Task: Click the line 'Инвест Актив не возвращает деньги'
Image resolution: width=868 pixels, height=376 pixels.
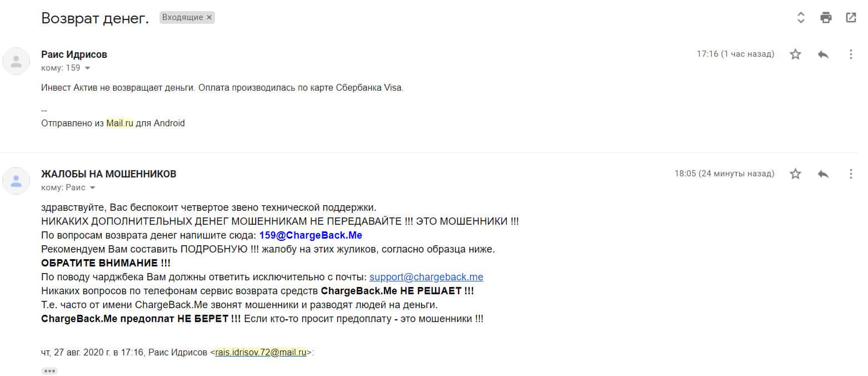Action: point(117,88)
